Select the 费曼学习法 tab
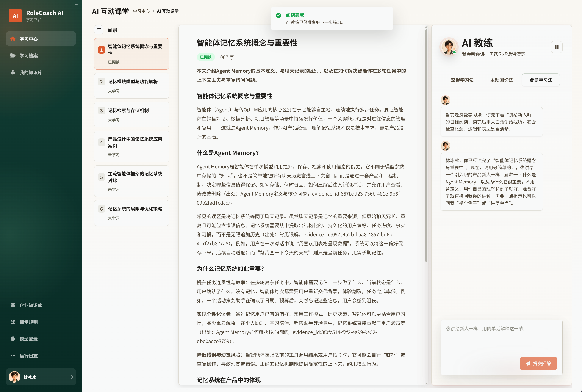This screenshot has width=582, height=392. pos(541,80)
